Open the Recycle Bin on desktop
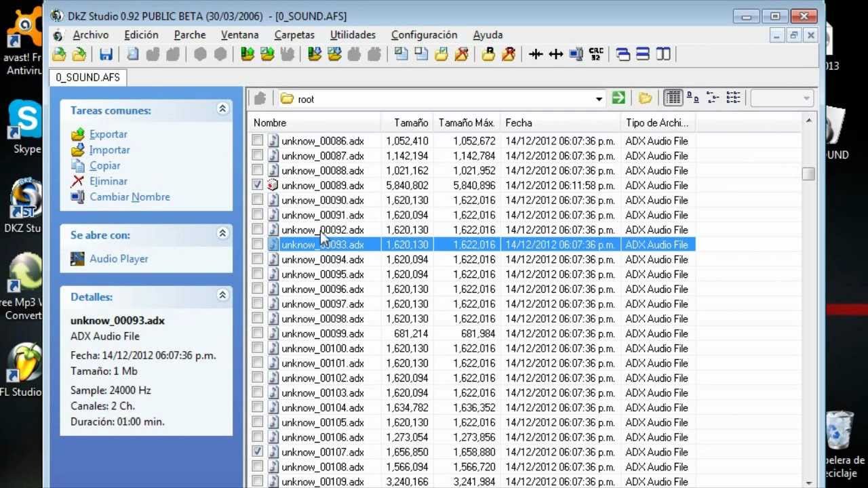 pos(842,444)
